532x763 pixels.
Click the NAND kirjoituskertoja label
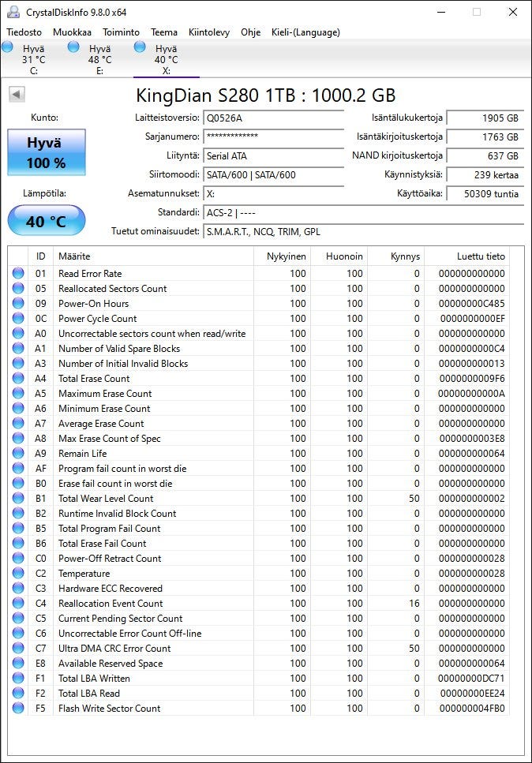397,155
